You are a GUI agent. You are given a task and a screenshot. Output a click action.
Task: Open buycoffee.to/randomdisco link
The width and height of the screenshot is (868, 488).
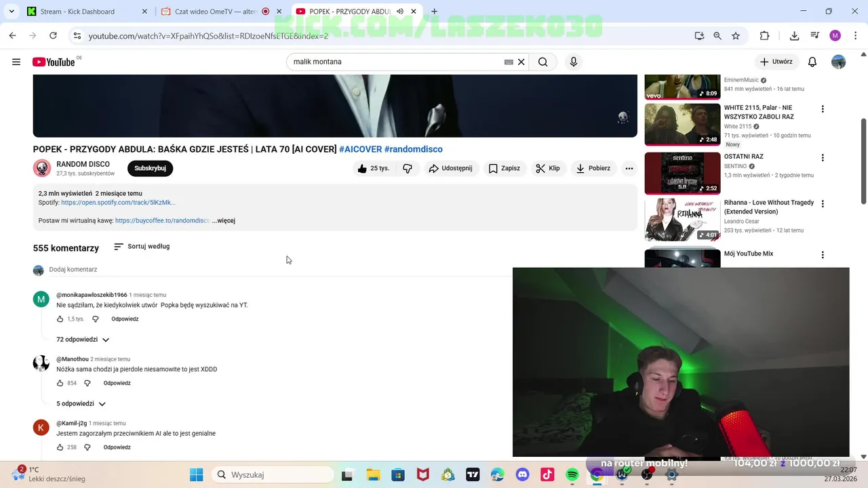(162, 221)
